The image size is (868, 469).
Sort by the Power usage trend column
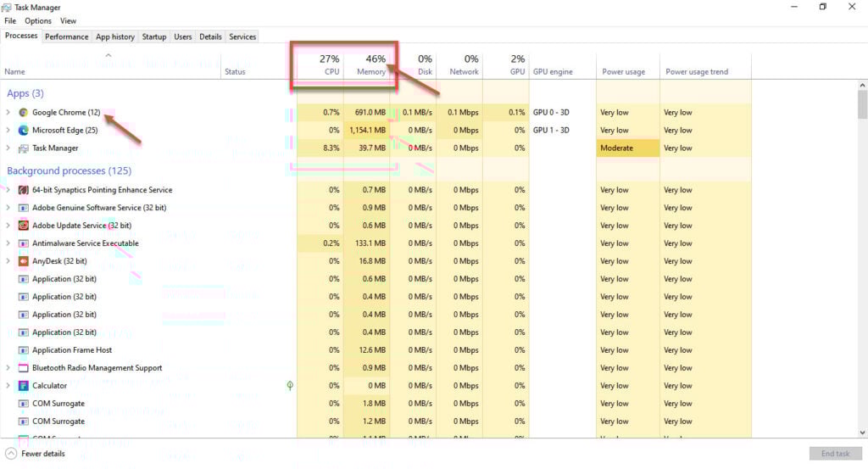(x=705, y=65)
